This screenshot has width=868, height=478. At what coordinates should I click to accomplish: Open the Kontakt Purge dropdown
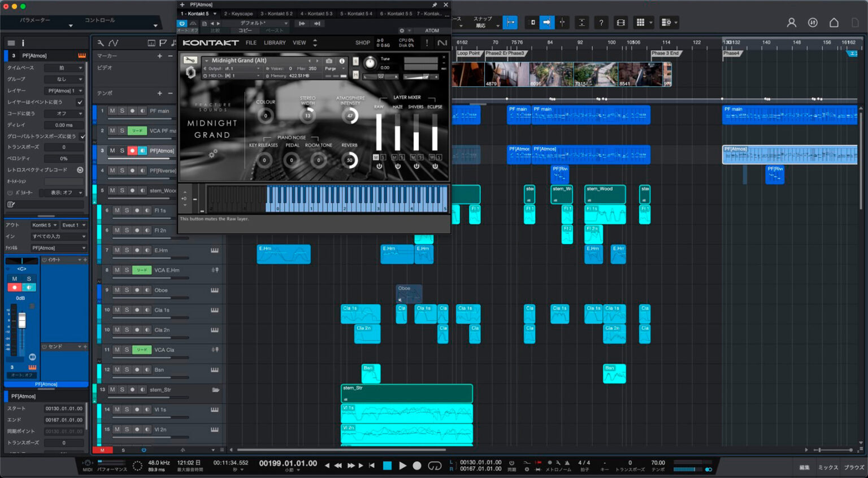click(x=335, y=68)
